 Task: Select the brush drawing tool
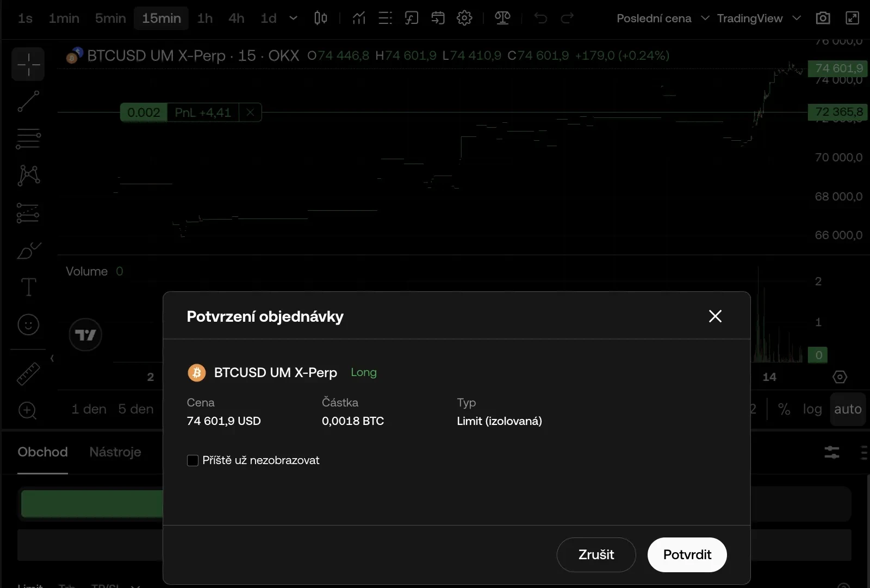coord(28,251)
